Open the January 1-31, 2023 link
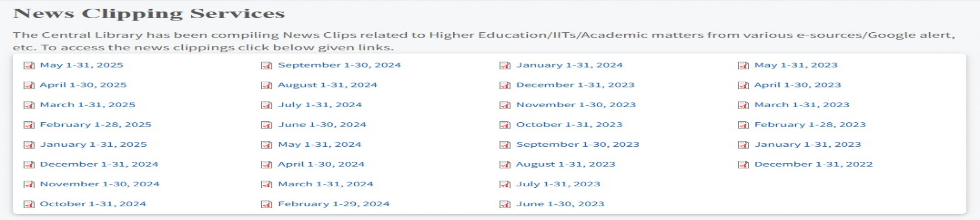Image resolution: width=980 pixels, height=220 pixels. click(x=808, y=144)
